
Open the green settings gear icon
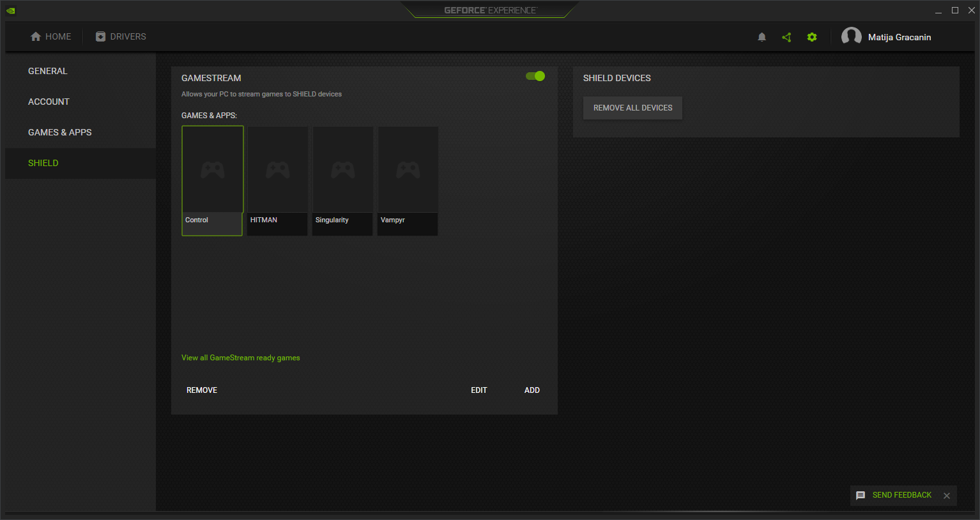[x=812, y=37]
